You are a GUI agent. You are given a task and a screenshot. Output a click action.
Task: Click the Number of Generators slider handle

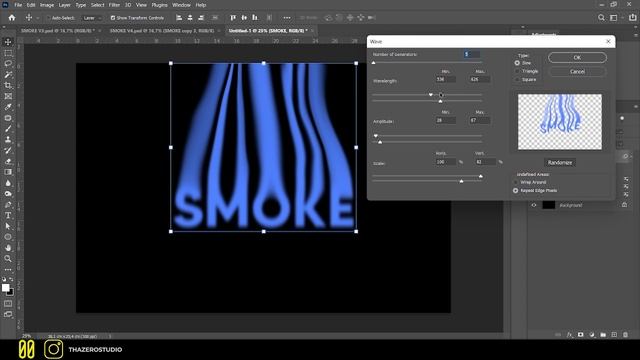click(x=373, y=62)
